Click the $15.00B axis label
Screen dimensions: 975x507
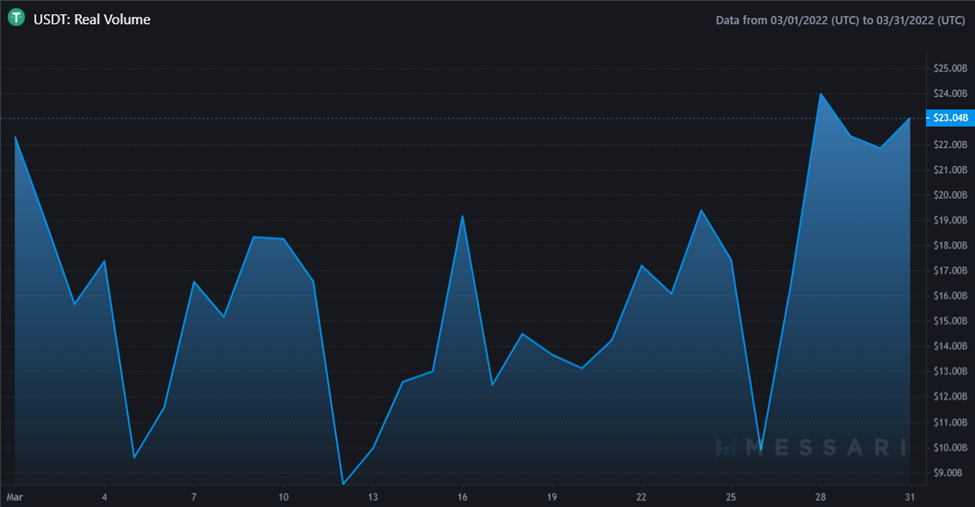click(950, 321)
